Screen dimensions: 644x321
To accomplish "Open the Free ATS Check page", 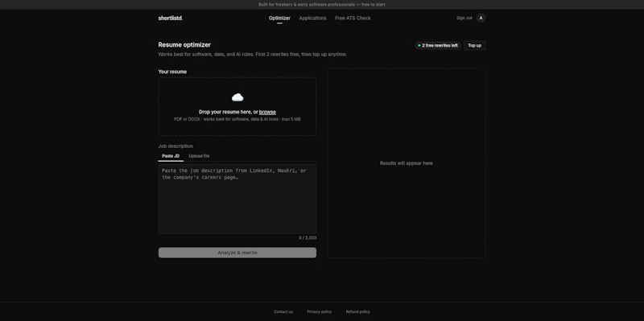I will [353, 18].
